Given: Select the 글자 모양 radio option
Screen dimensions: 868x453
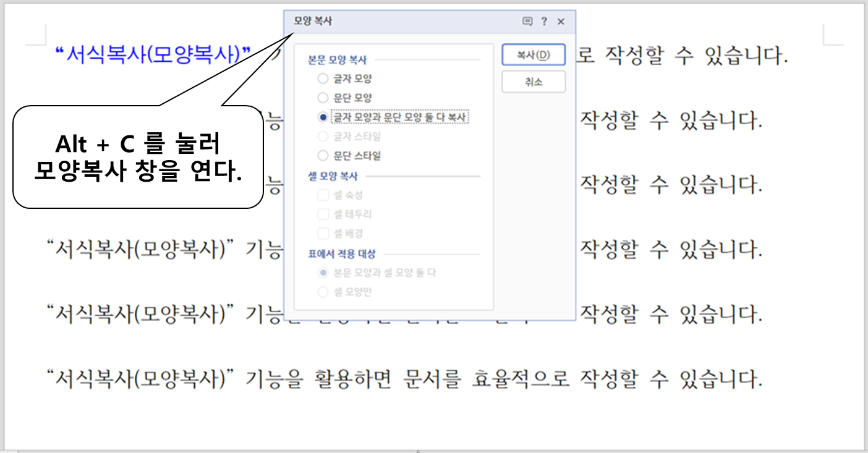Looking at the screenshot, I should pos(345,78).
